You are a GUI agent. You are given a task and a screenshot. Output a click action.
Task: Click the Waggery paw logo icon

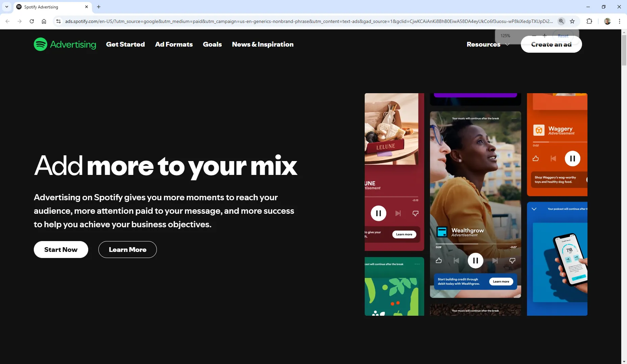[x=539, y=130]
